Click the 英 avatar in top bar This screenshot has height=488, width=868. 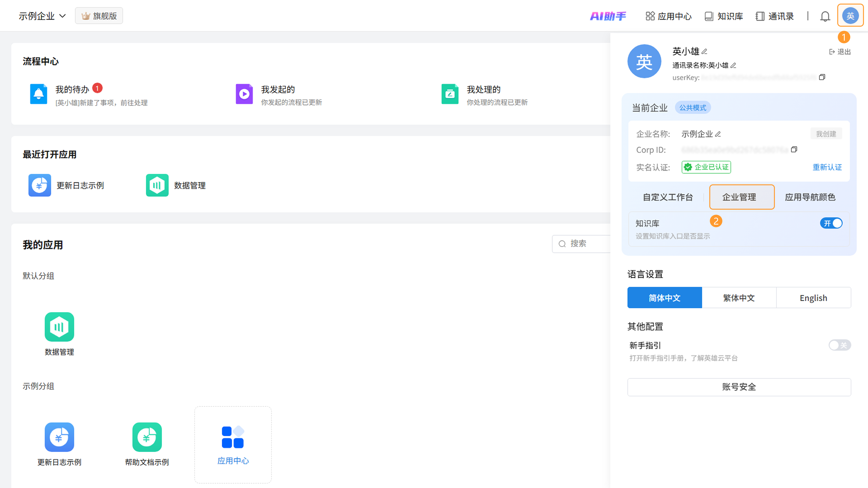(x=850, y=16)
